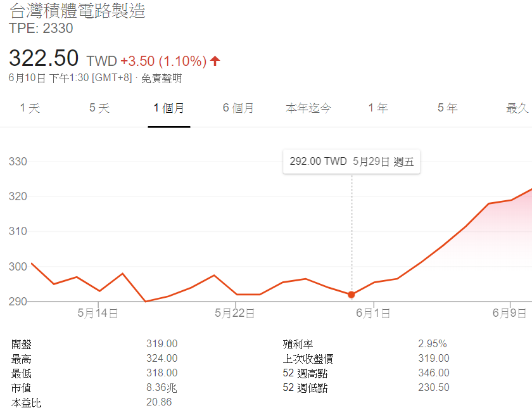Click the price change +3.50 (1.10%)
The height and width of the screenshot is (415, 532).
[x=163, y=61]
